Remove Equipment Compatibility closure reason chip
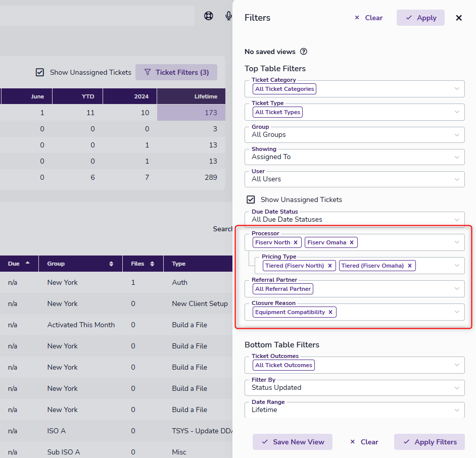Screen dimensions: 476x458 (x=330, y=312)
